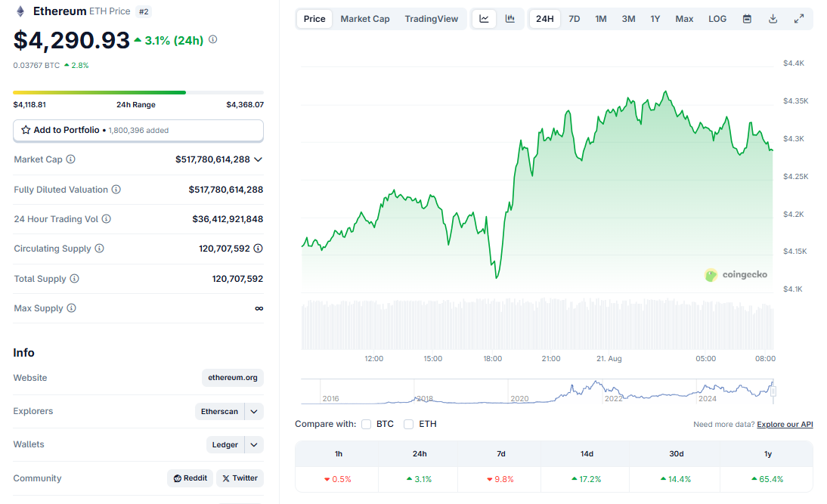Screen dimensions: 827x504
Task: Select Max time range
Action: (684, 19)
